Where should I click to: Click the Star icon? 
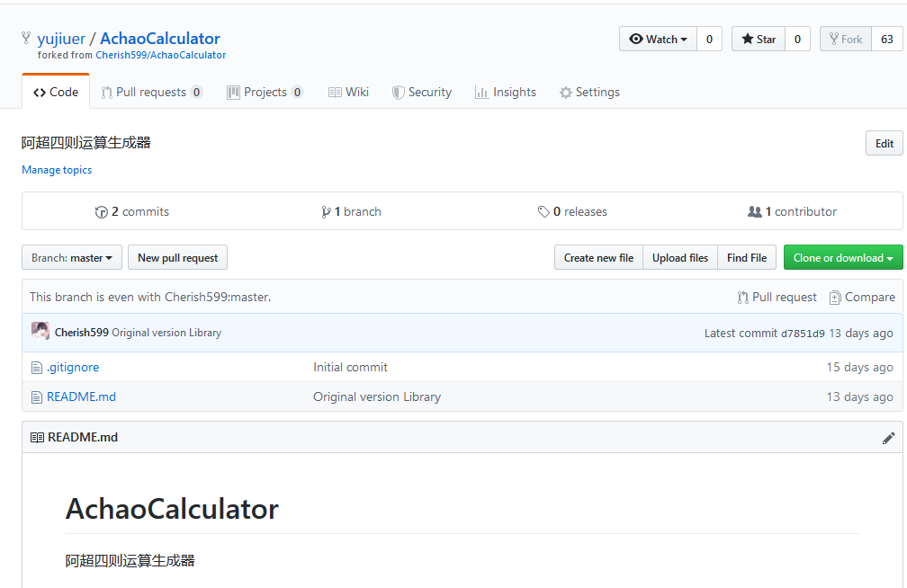pos(748,39)
